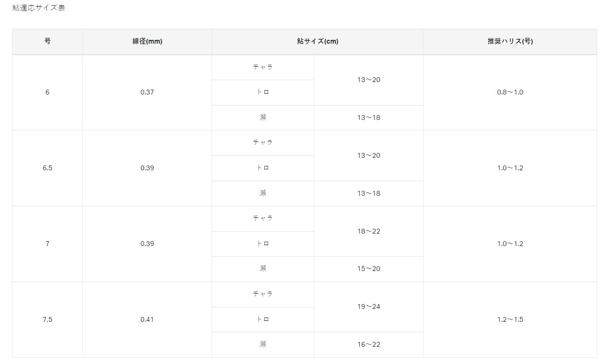Click 1.0～1.2 in the 6.5 row
The image size is (602, 364).
510,168
